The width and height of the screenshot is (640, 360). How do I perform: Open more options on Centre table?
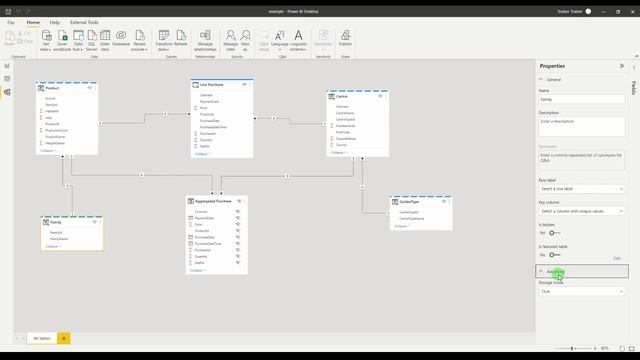pos(386,96)
